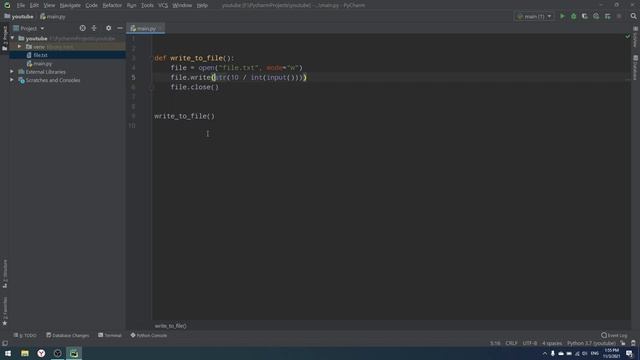
Task: Change UTF-8 encoding in status bar
Action: pyautogui.click(x=530, y=343)
